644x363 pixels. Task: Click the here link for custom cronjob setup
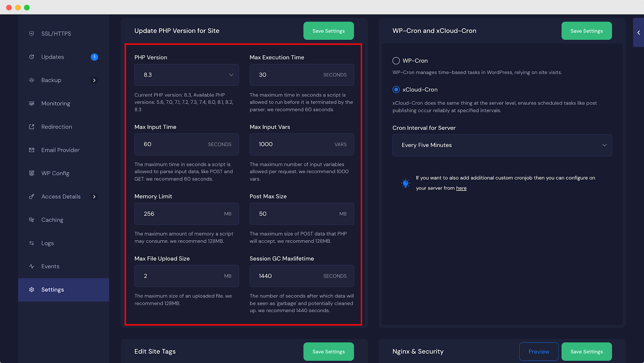[x=461, y=188]
